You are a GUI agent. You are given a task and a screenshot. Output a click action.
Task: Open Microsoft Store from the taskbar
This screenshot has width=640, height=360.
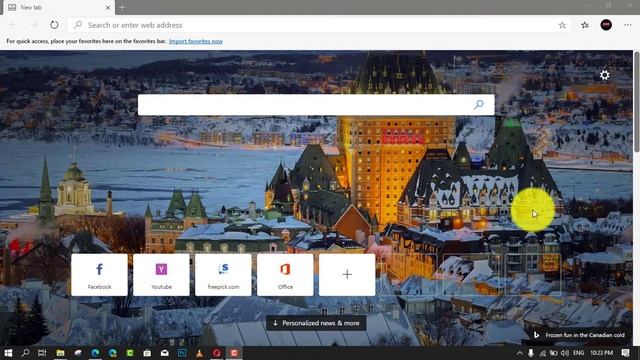tap(147, 353)
